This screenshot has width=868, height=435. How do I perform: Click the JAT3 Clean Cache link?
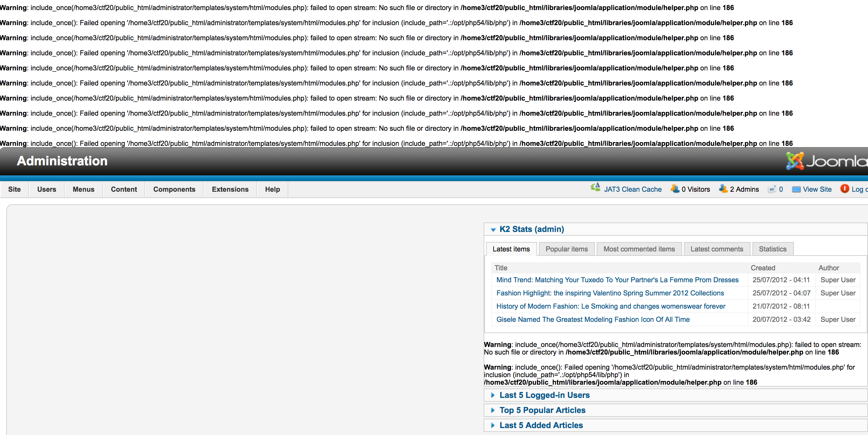[x=632, y=189]
